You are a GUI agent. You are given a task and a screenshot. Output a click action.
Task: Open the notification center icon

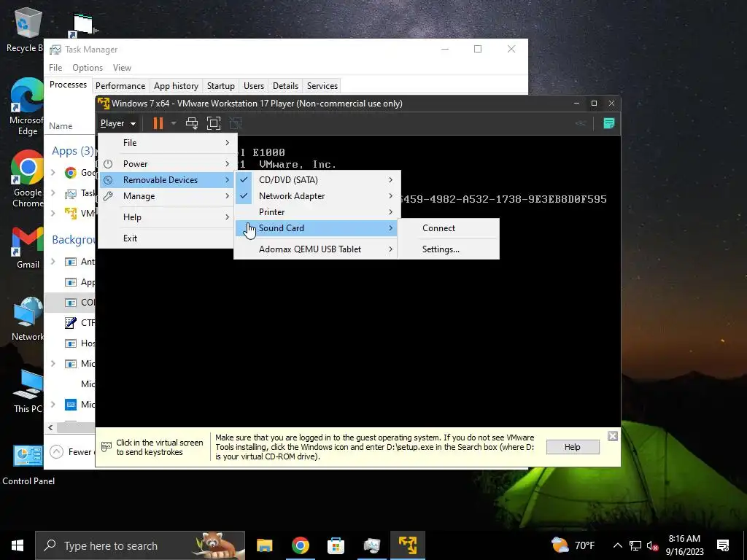(x=723, y=545)
